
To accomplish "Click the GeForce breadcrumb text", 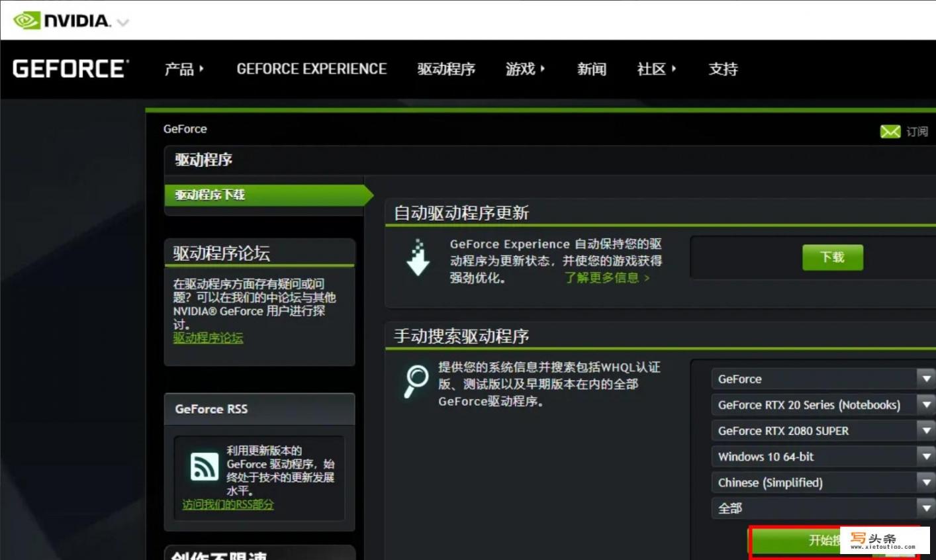I will (185, 129).
